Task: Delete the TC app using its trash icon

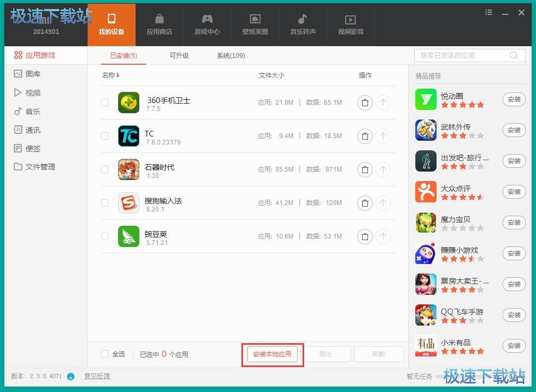Action: tap(365, 136)
